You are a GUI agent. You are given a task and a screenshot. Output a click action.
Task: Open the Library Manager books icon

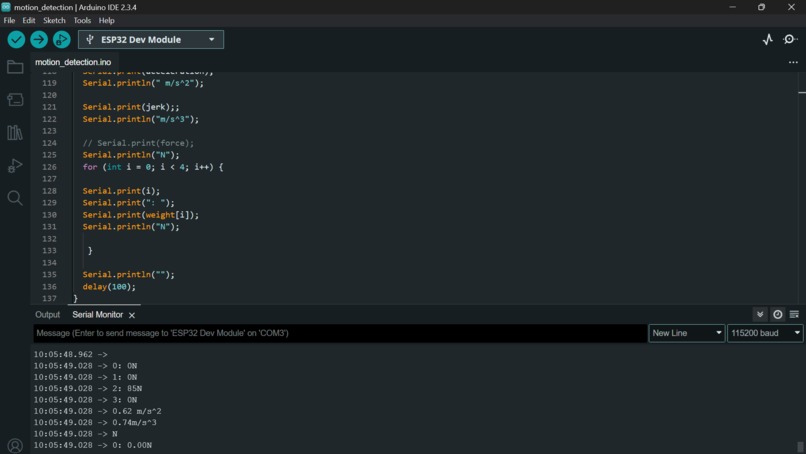tap(15, 133)
